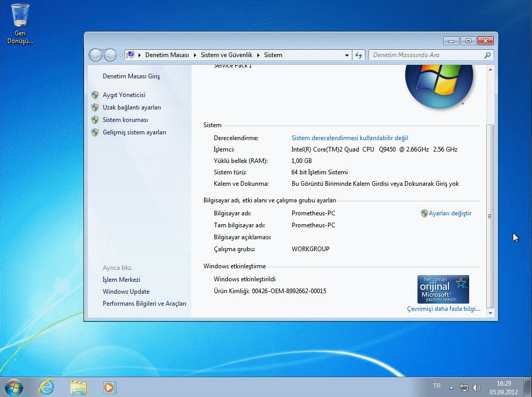This screenshot has height=397, width=532.
Task: Open Denetim Masası Giriş link
Action: click(131, 76)
